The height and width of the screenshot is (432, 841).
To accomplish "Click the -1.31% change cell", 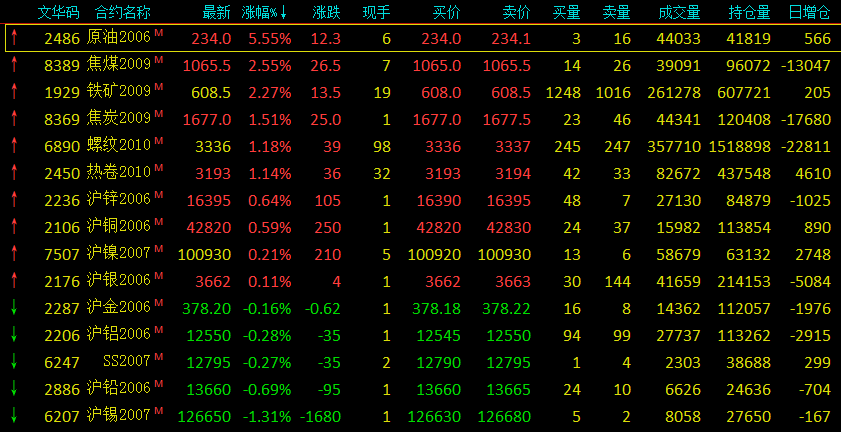I will click(267, 416).
